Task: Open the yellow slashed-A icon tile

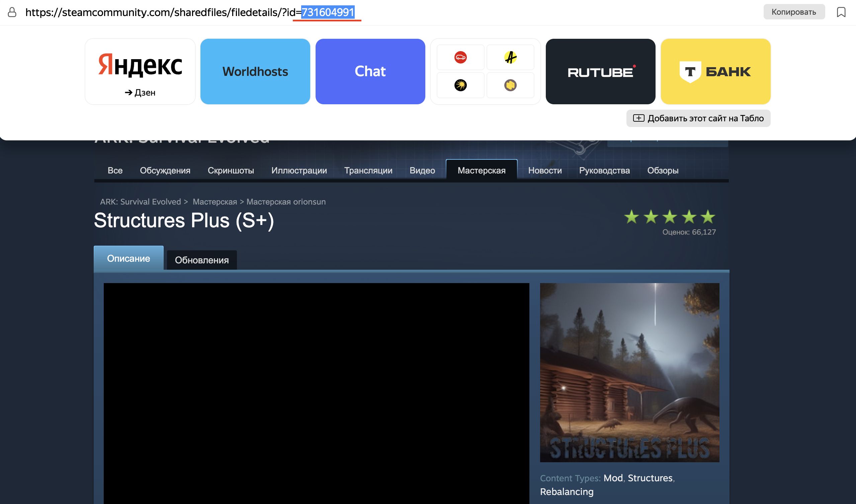Action: pos(510,57)
